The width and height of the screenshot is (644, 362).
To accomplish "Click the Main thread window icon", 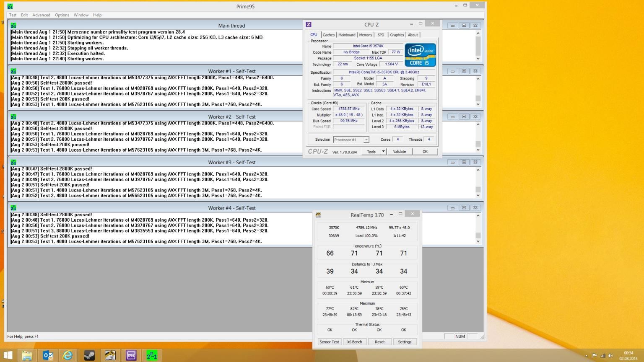I will (x=13, y=26).
